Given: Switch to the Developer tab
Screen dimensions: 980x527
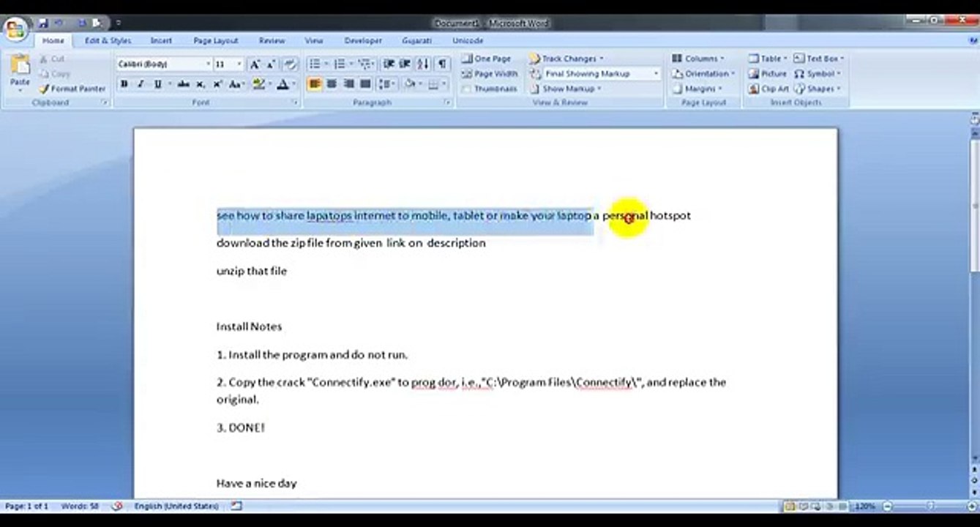Looking at the screenshot, I should 363,41.
